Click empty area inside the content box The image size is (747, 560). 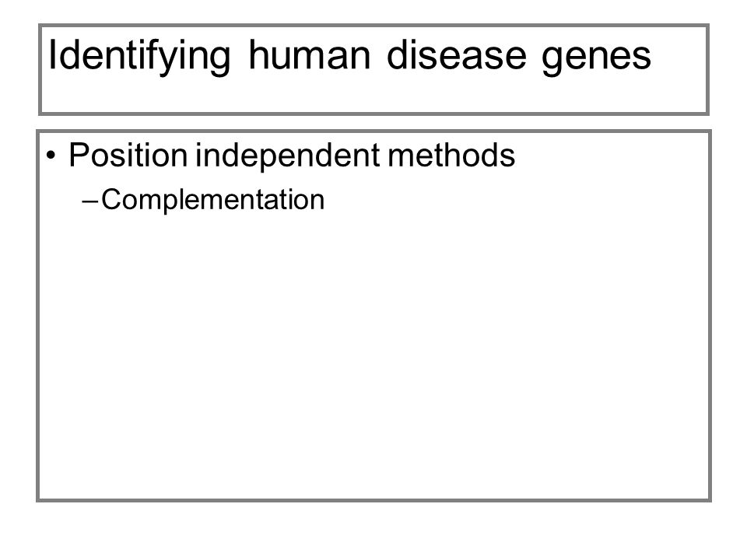[373, 357]
